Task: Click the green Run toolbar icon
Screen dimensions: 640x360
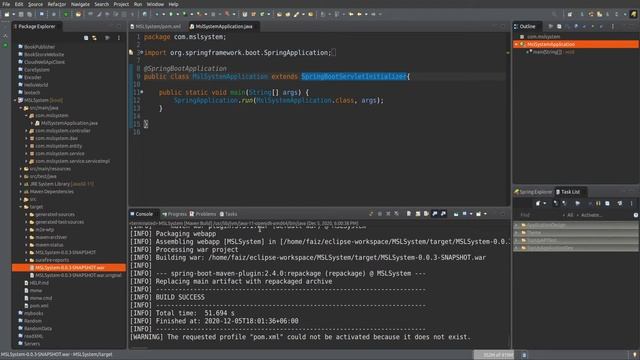Action: click(x=171, y=14)
